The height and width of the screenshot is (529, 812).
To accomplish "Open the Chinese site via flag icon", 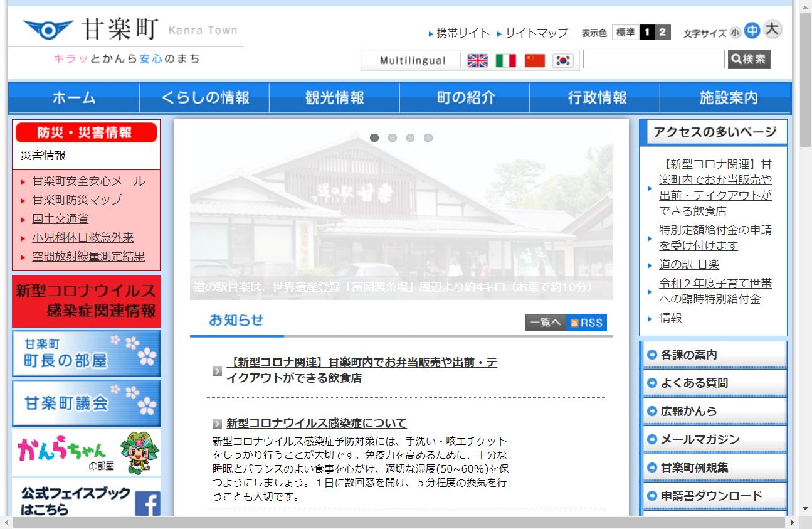I will click(534, 61).
